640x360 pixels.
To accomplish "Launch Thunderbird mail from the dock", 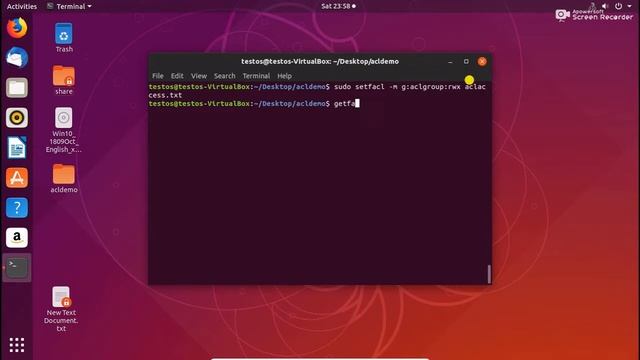I will coord(17,58).
